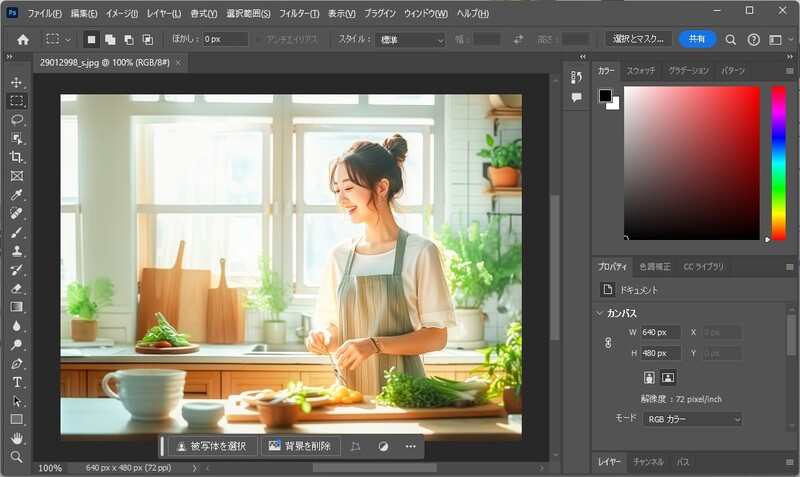Open the search icon in options bar

click(731, 39)
